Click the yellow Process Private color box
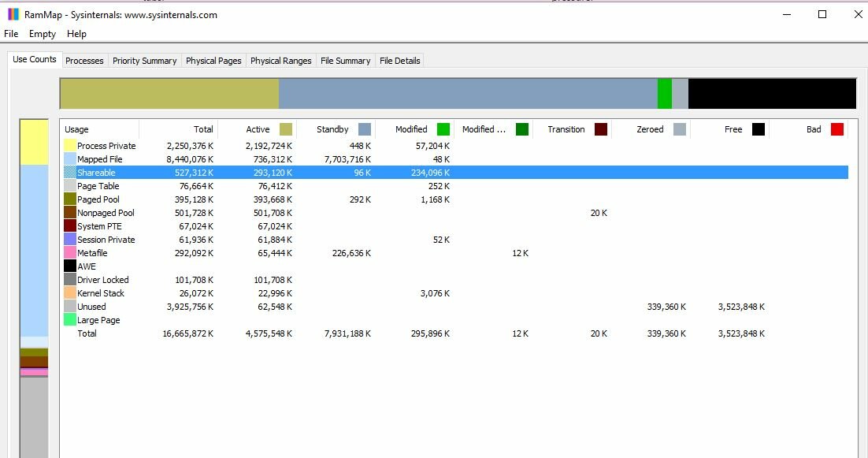 [69, 146]
